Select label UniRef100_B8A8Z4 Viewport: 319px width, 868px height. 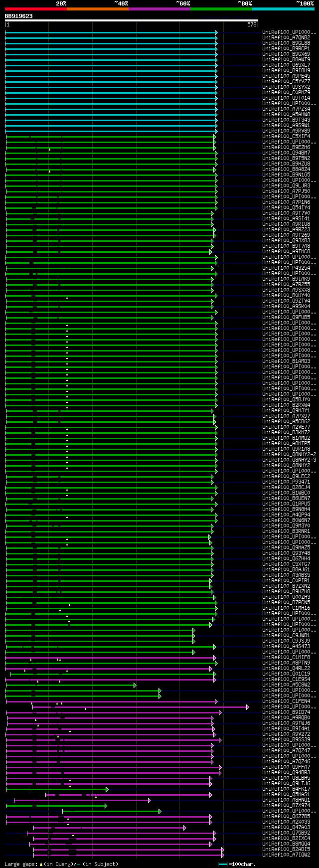286,169
